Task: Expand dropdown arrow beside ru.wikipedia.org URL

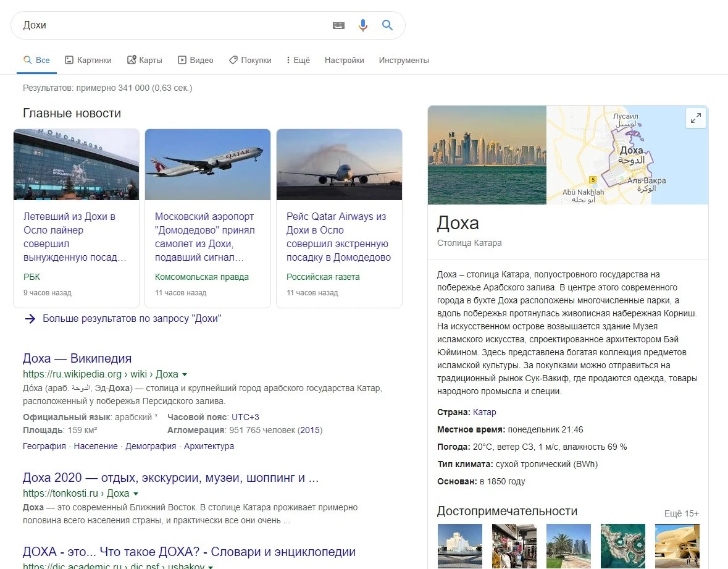Action: click(185, 374)
